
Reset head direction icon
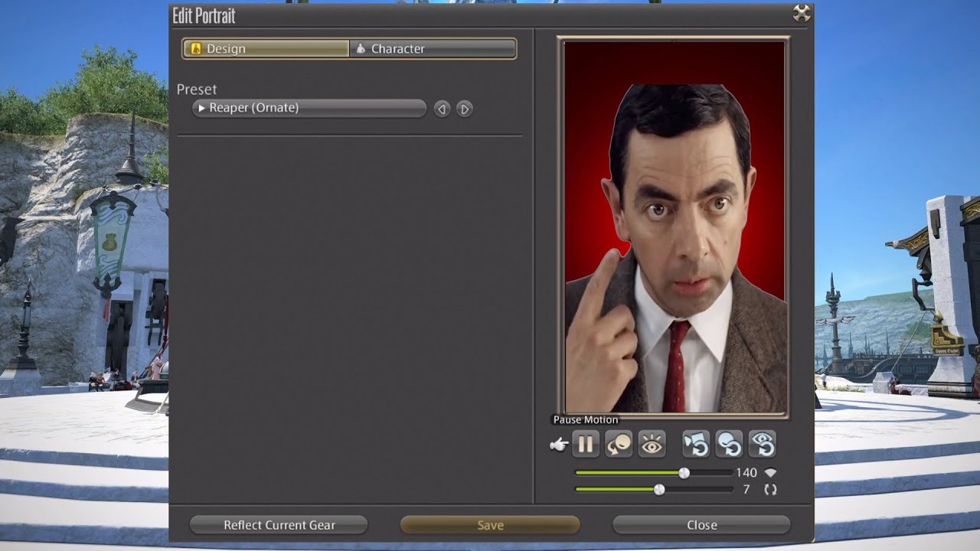click(729, 444)
